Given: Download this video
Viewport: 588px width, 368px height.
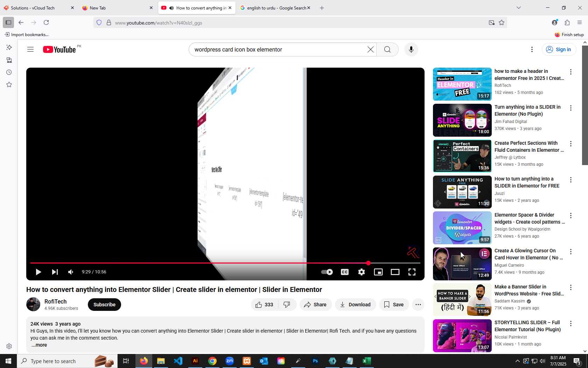Looking at the screenshot, I should 355,305.
